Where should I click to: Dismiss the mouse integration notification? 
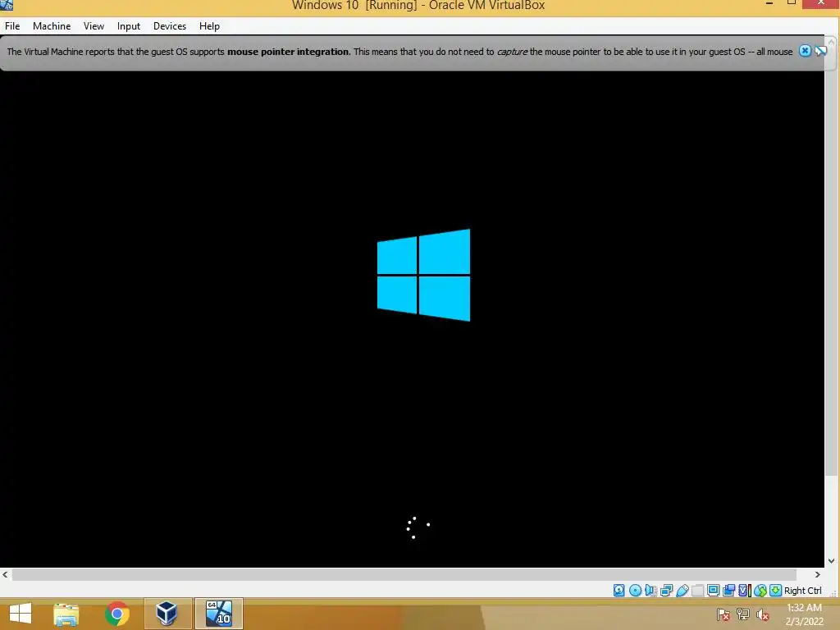tap(805, 51)
